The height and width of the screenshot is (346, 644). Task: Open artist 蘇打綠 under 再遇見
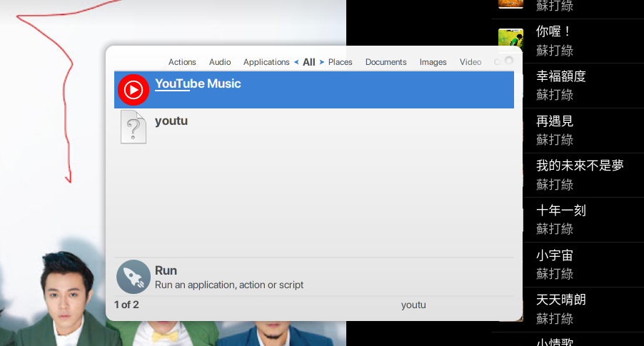point(555,140)
